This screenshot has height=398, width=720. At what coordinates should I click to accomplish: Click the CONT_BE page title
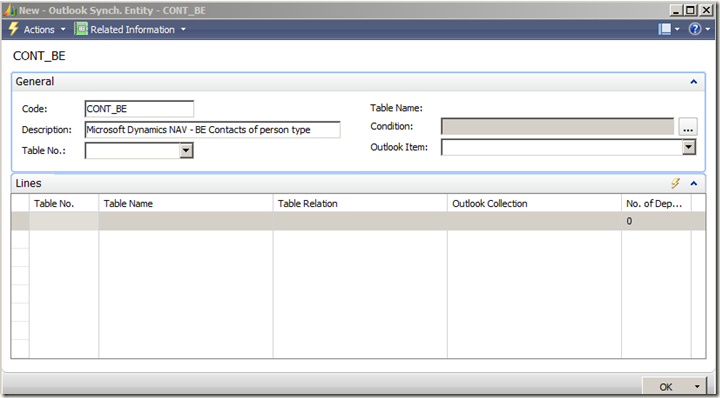pyautogui.click(x=39, y=56)
